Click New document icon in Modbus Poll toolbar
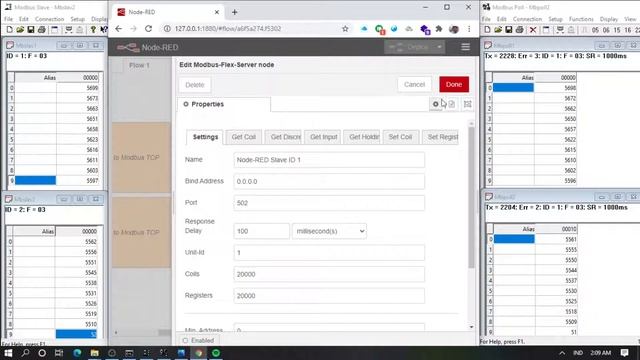640x360 pixels. coord(487,29)
